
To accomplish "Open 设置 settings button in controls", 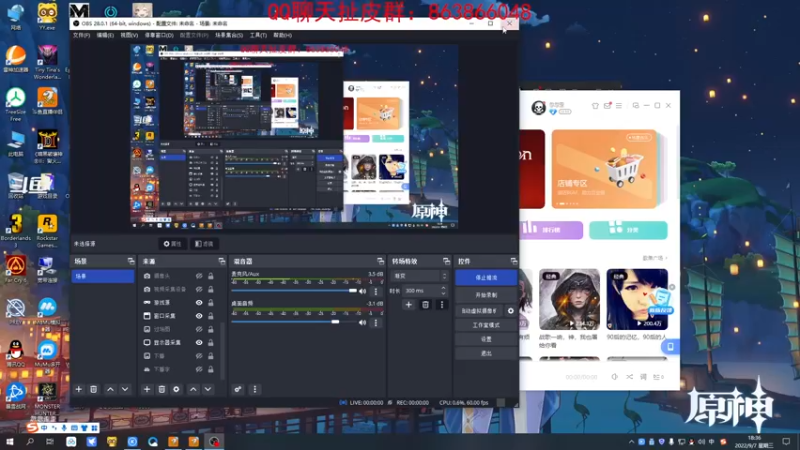I will pyautogui.click(x=486, y=339).
